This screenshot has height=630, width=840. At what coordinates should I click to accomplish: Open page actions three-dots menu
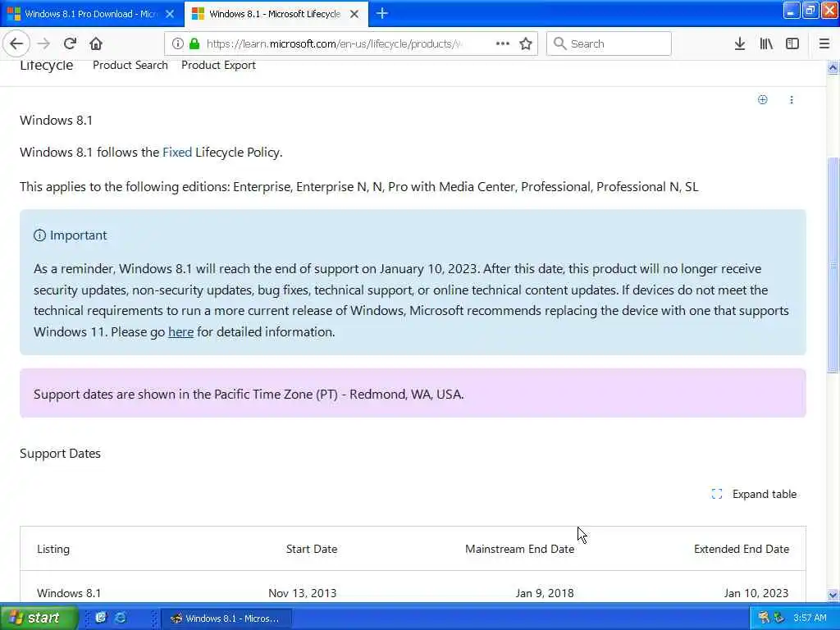click(503, 43)
